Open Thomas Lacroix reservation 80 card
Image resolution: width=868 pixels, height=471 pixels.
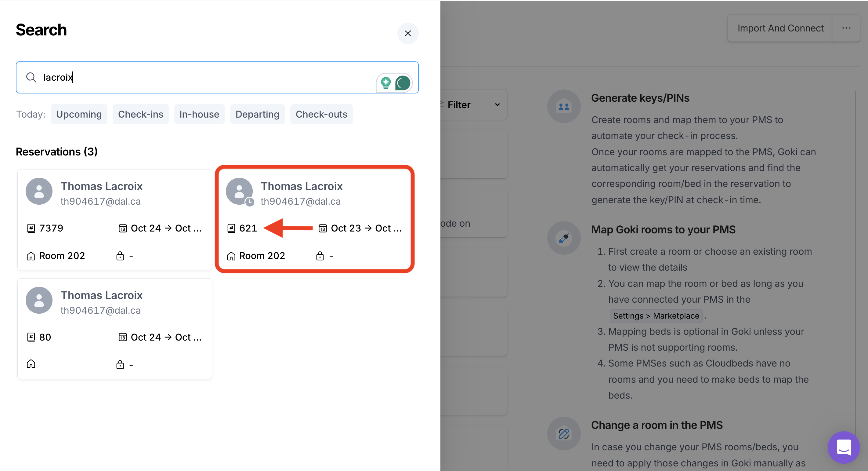tap(114, 328)
